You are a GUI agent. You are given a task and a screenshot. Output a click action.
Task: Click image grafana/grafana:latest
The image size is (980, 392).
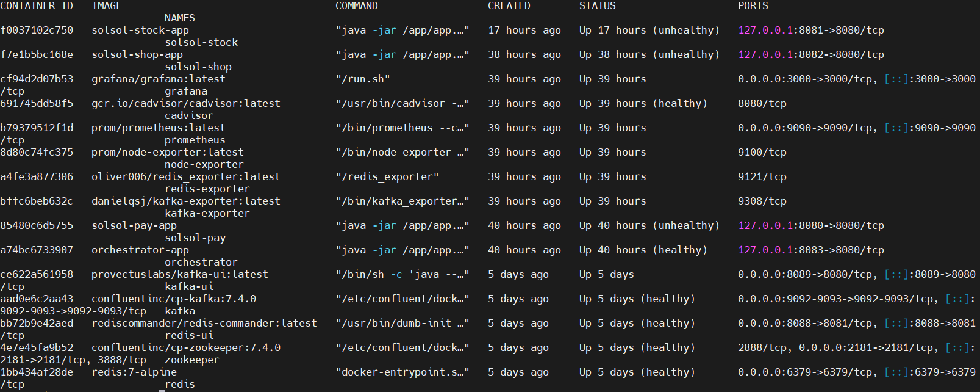pos(159,79)
